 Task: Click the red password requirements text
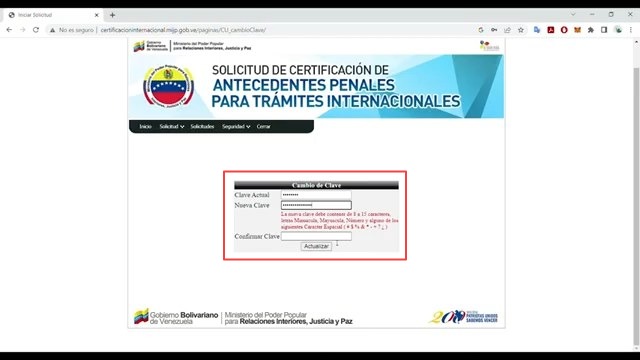point(340,220)
